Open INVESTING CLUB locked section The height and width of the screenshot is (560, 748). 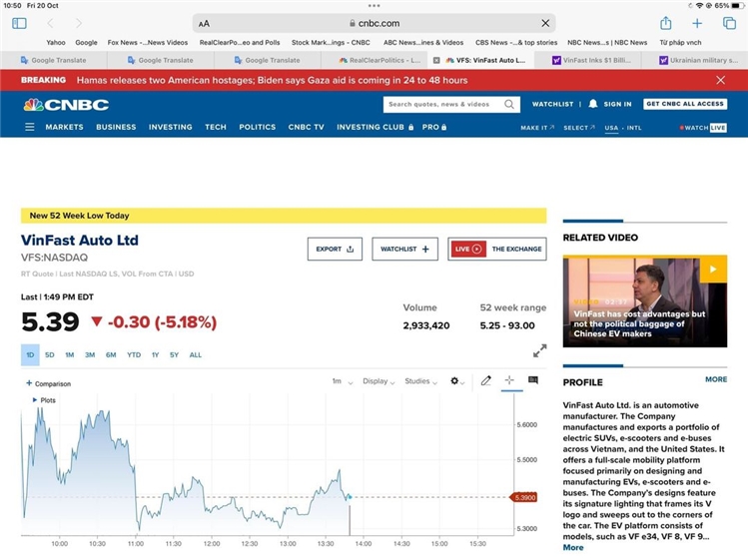(x=374, y=127)
